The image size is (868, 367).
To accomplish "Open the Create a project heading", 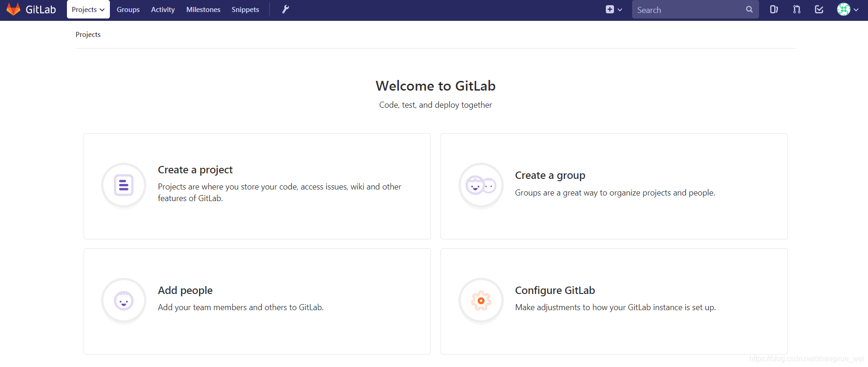I will click(x=195, y=170).
